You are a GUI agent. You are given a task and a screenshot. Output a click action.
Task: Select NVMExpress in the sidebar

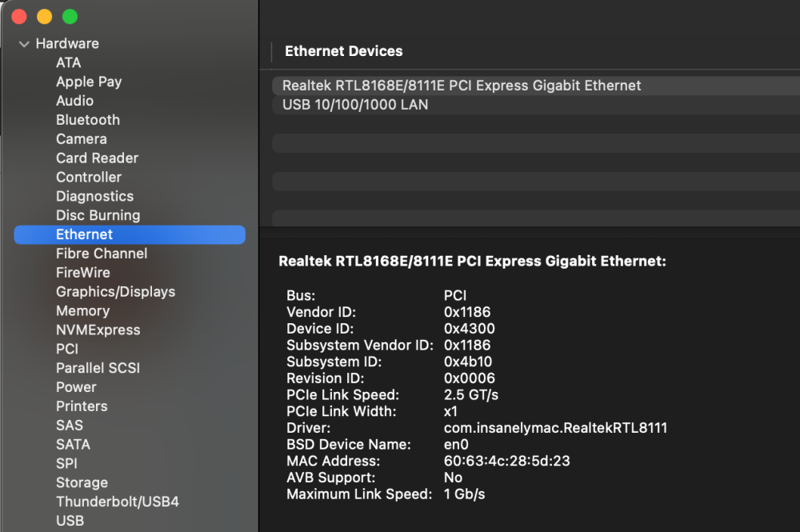(x=98, y=330)
